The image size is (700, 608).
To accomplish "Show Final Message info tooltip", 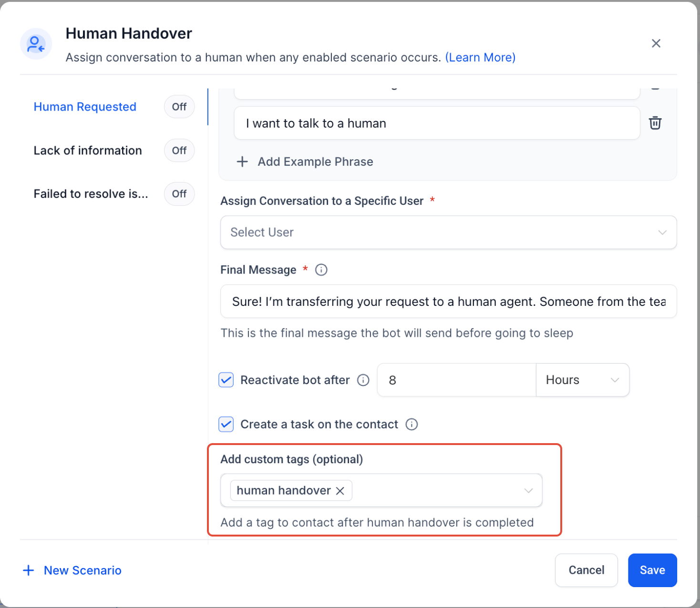I will coord(321,270).
